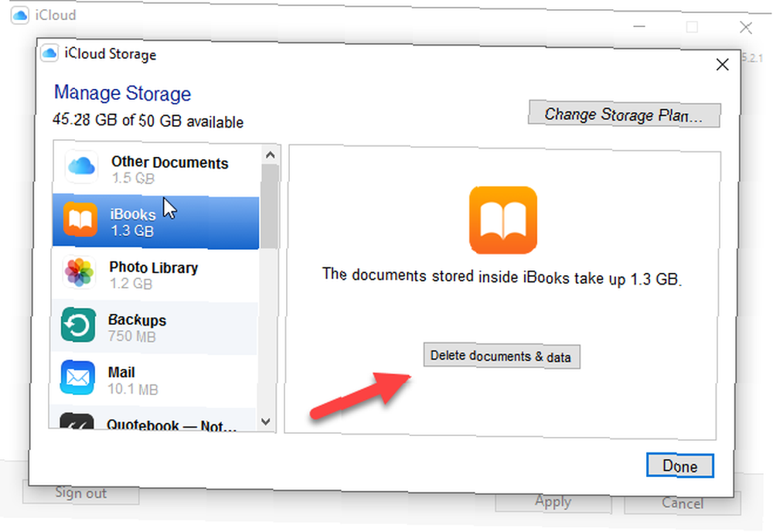Click Delete documents & data button
The width and height of the screenshot is (773, 532).
502,356
